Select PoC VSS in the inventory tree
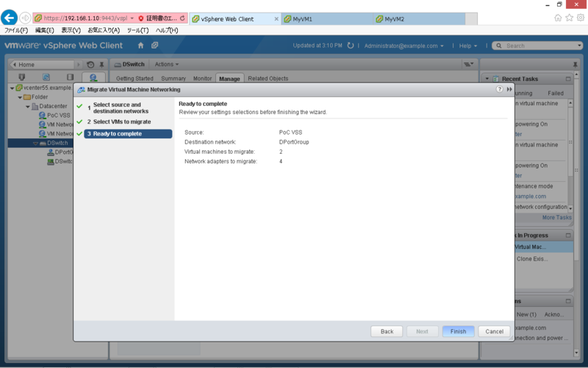Screen dimensions: 588x368 [59, 116]
